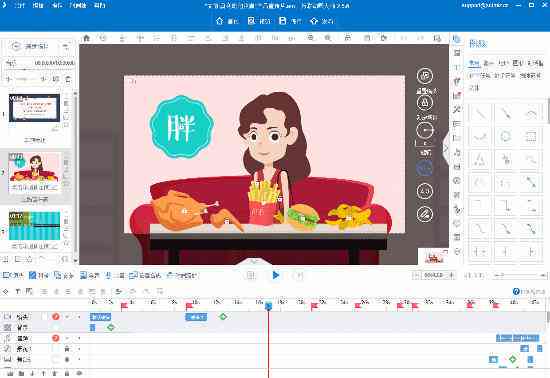Click the preview thumbnail at canvas bottom-right corner
550x378 pixels.
(434, 257)
